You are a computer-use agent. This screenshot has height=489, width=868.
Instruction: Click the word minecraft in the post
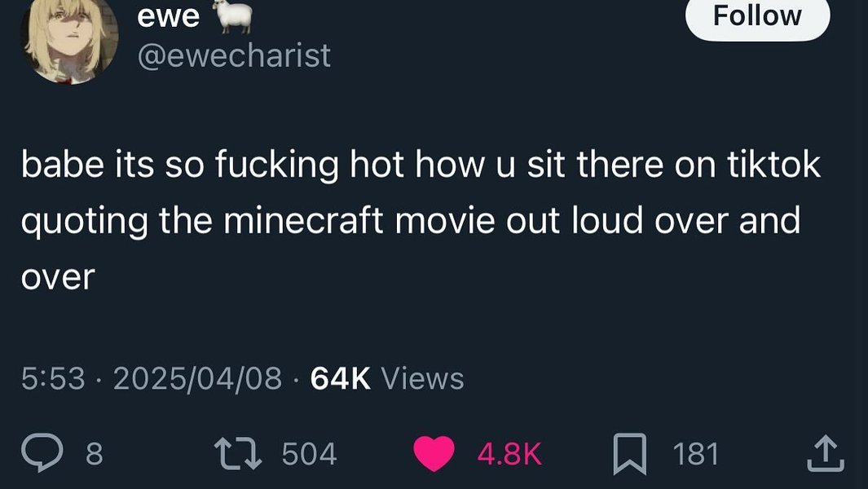(x=303, y=220)
